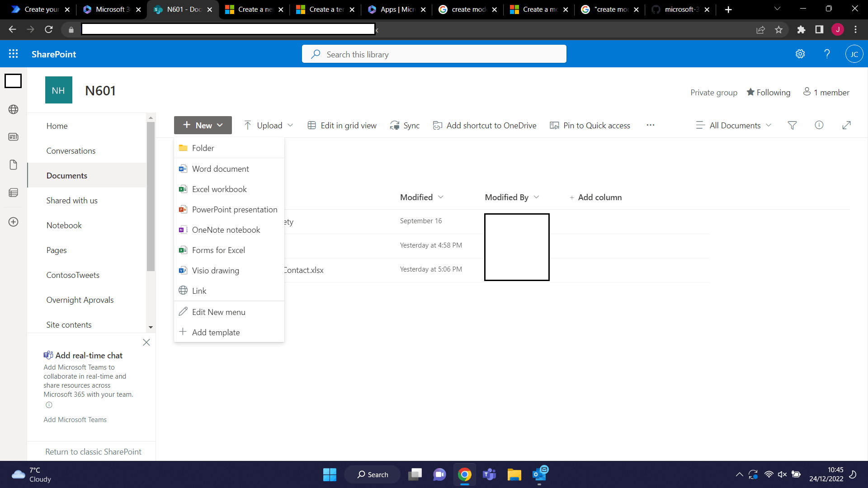Viewport: 868px width, 488px height.
Task: Click the My sites globe icon in rail
Action: 14,109
